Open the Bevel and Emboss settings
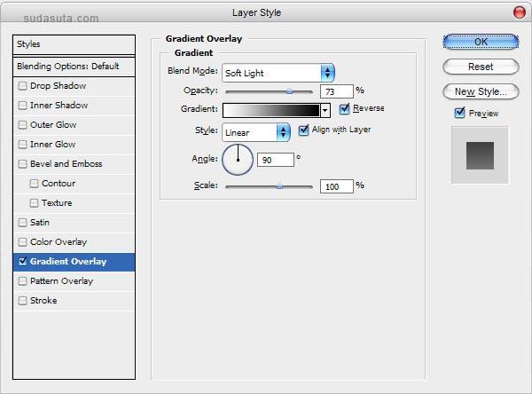 pyautogui.click(x=66, y=164)
